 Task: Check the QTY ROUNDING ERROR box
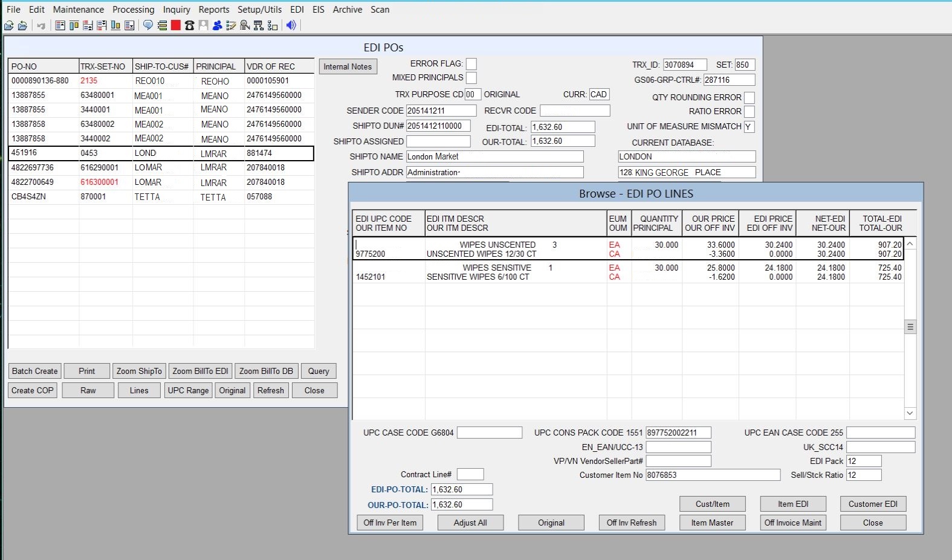tap(750, 98)
